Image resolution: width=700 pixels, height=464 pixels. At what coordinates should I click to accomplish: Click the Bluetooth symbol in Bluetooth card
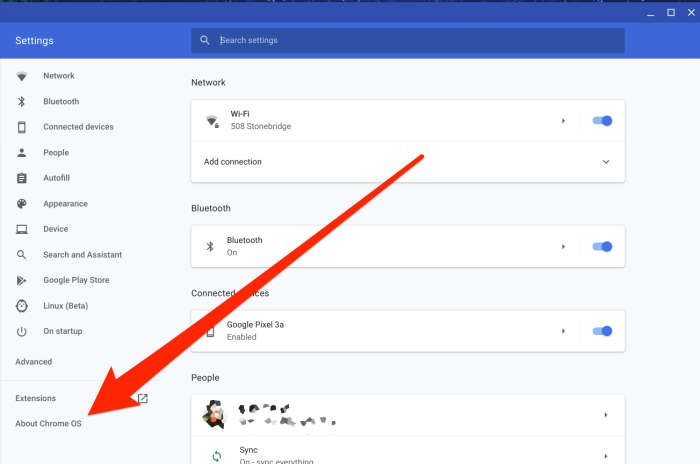click(x=210, y=247)
